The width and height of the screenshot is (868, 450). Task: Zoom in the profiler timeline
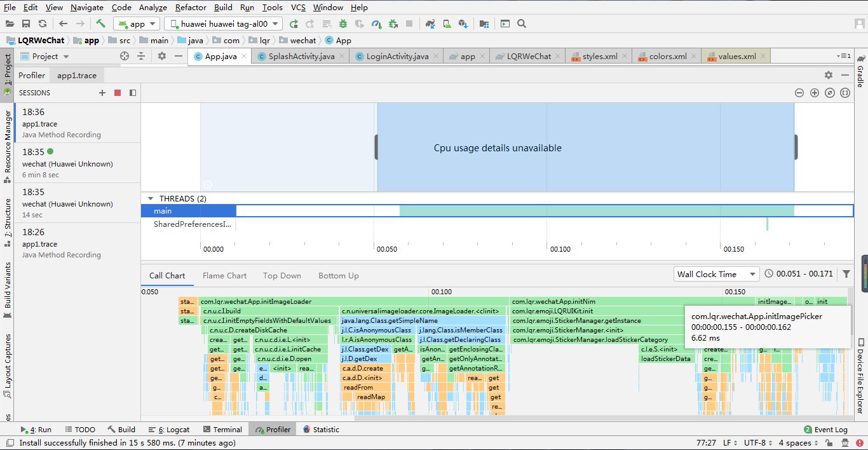[815, 93]
